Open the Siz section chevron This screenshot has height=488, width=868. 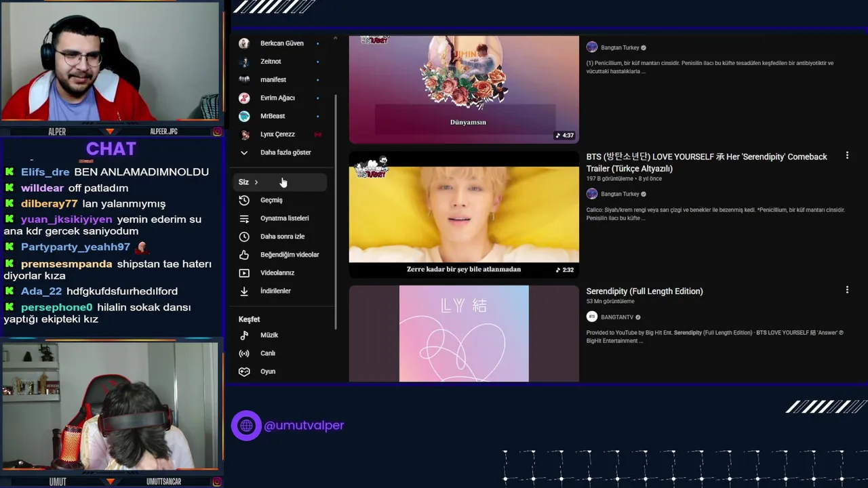256,182
